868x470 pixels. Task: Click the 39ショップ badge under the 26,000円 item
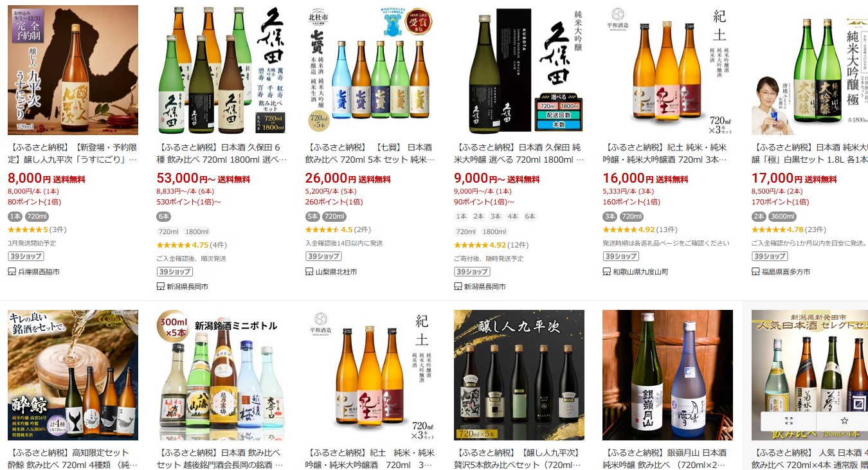pyautogui.click(x=323, y=256)
